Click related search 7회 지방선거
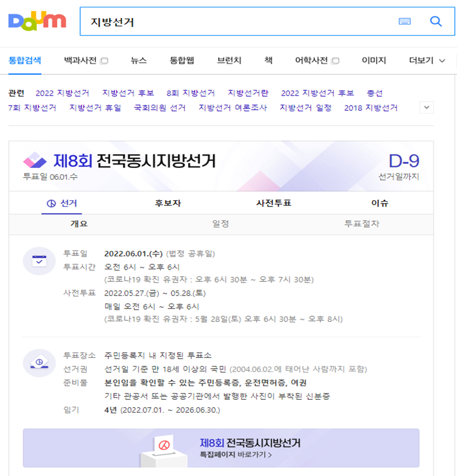Viewport: 457px width, 476px height. coord(32,108)
